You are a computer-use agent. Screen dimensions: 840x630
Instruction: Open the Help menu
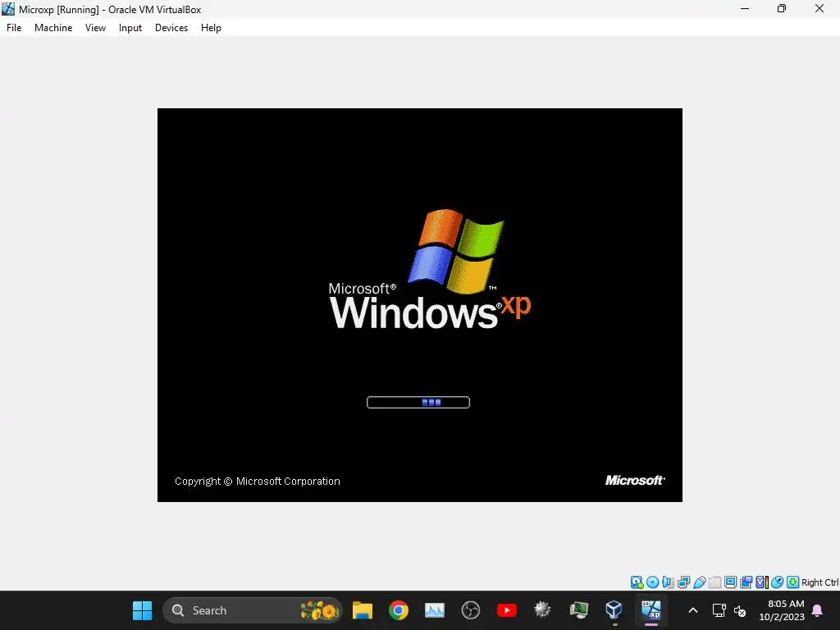point(211,28)
